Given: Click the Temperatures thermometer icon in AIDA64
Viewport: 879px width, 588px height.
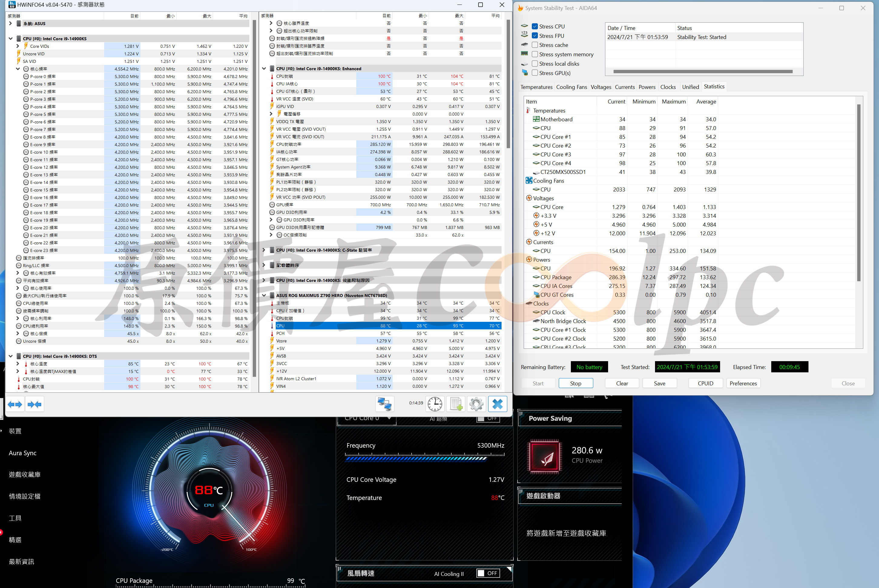Looking at the screenshot, I should tap(528, 111).
